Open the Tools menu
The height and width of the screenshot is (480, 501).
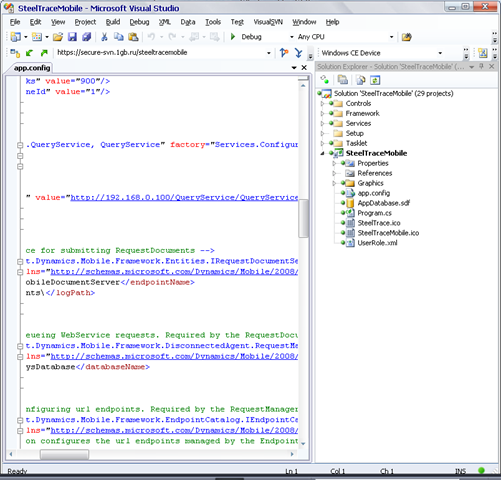tap(213, 22)
